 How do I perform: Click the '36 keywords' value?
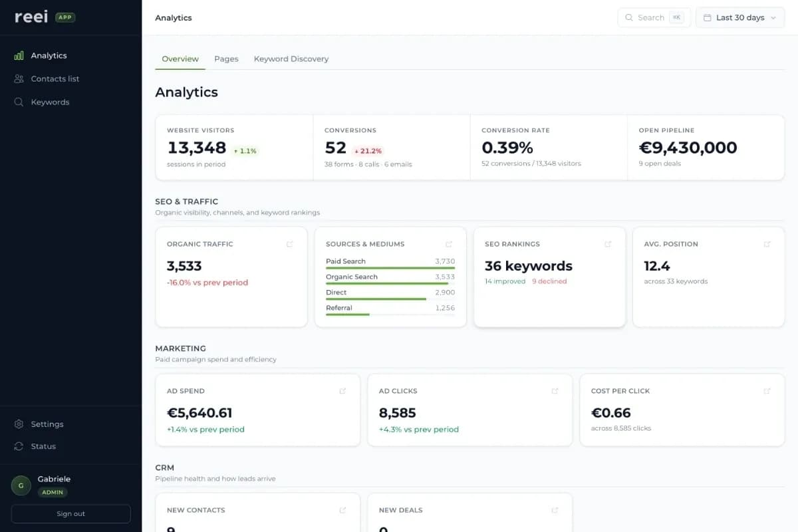pyautogui.click(x=529, y=266)
